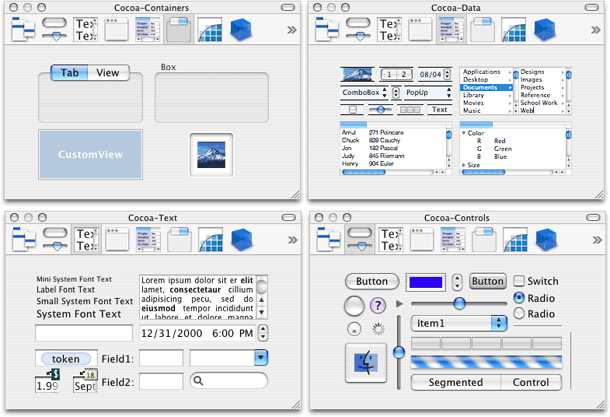Click the small checkbox in Cocoa-Data
Viewport: 610px width, 417px height.
click(352, 110)
